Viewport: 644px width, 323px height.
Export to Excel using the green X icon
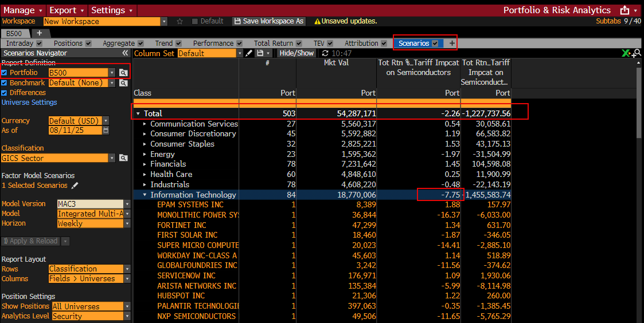(626, 53)
